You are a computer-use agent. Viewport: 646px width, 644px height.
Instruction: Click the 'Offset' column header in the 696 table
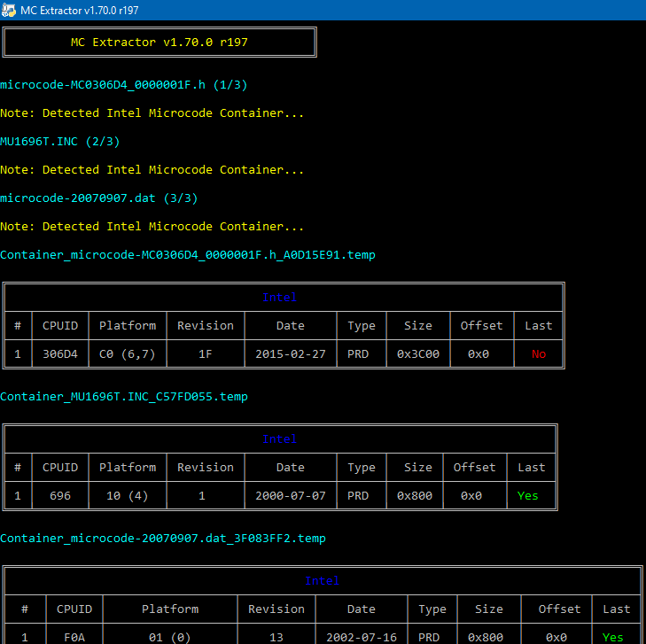tap(475, 468)
